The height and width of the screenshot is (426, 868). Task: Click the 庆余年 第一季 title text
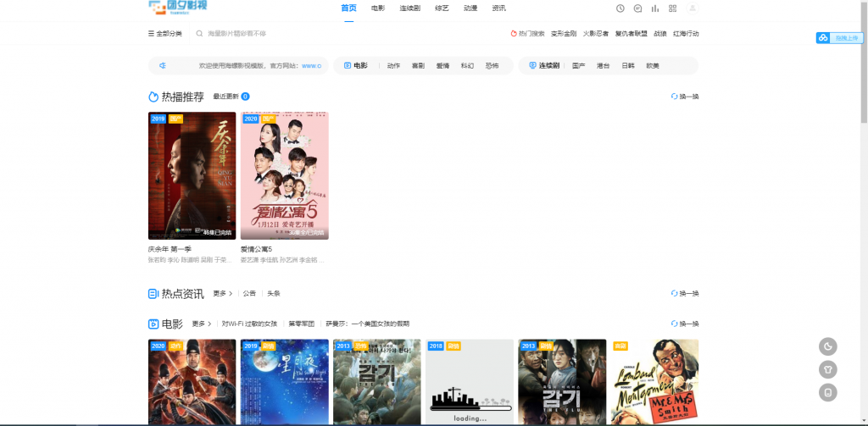click(170, 250)
